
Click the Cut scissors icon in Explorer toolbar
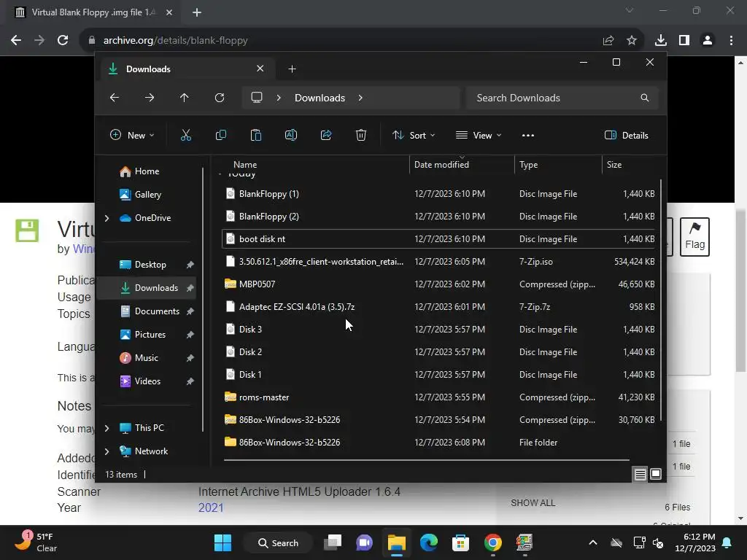(x=186, y=135)
